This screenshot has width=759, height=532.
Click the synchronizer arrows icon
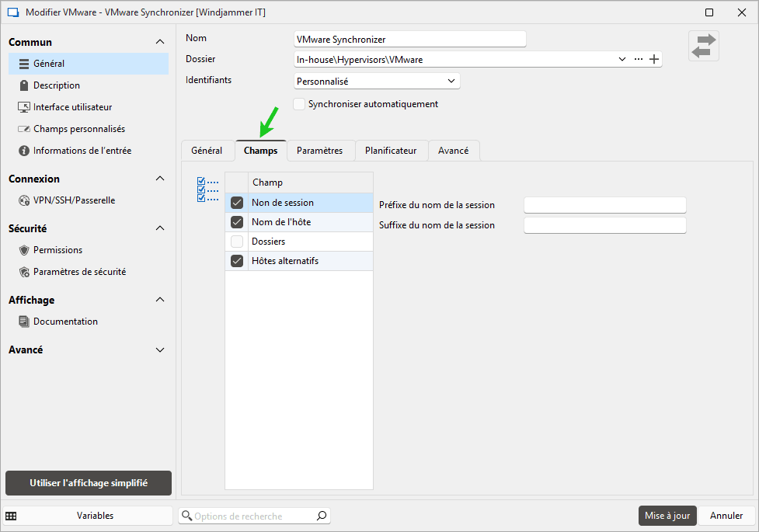[704, 46]
